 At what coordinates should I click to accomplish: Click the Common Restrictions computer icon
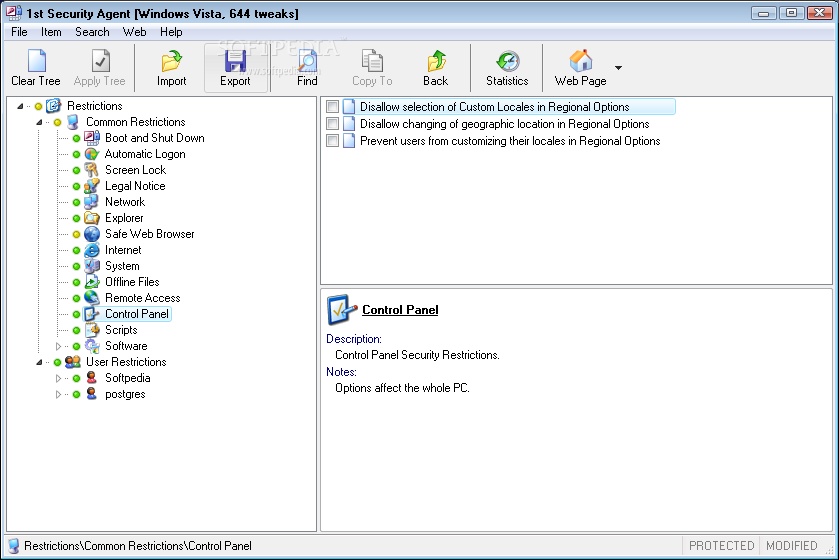pos(73,122)
